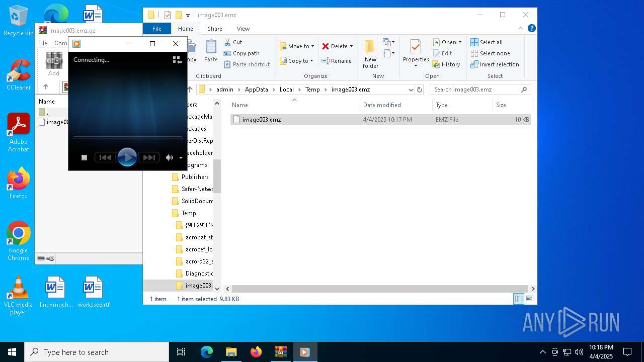The image size is (644, 362).
Task: Switch media player to library view
Action: tap(177, 60)
